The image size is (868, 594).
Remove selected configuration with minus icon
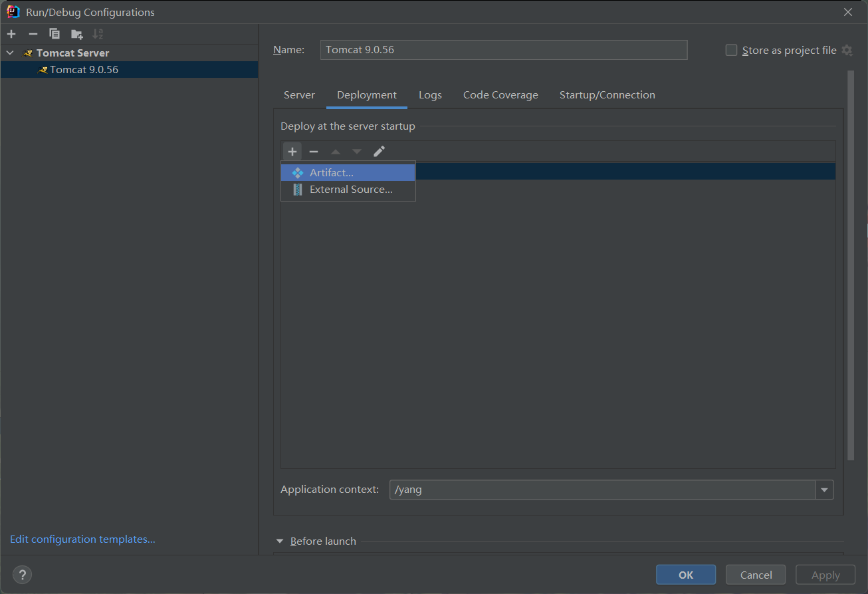pos(33,34)
